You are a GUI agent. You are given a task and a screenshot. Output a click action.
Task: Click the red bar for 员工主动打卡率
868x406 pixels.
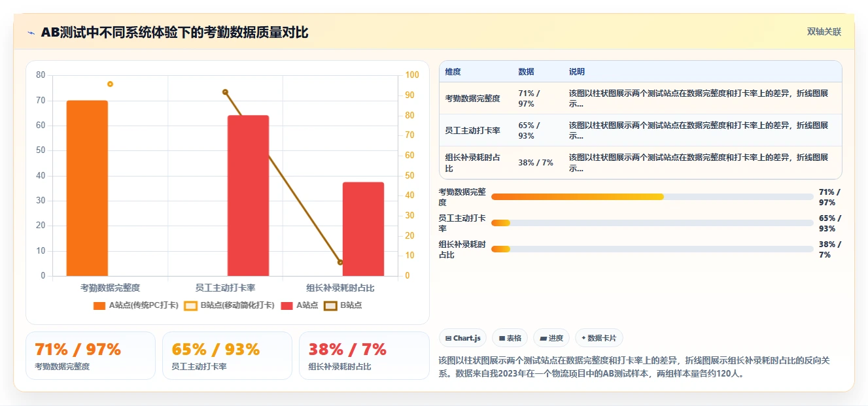click(249, 195)
